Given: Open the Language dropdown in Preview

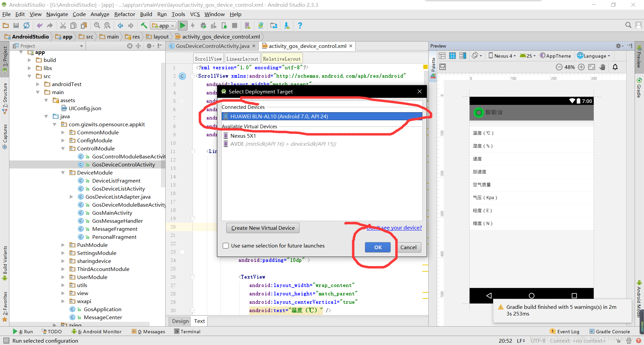Looking at the screenshot, I should click(x=594, y=56).
